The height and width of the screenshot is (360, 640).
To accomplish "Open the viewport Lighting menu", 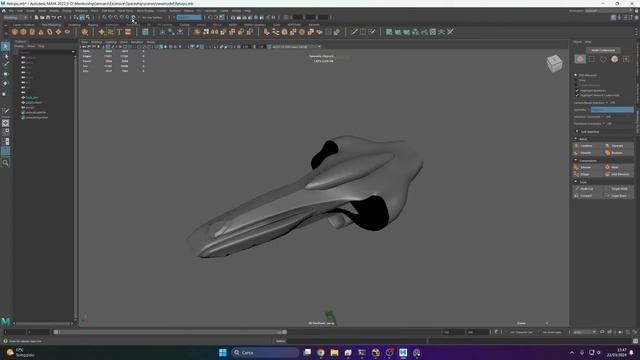I will [x=111, y=42].
